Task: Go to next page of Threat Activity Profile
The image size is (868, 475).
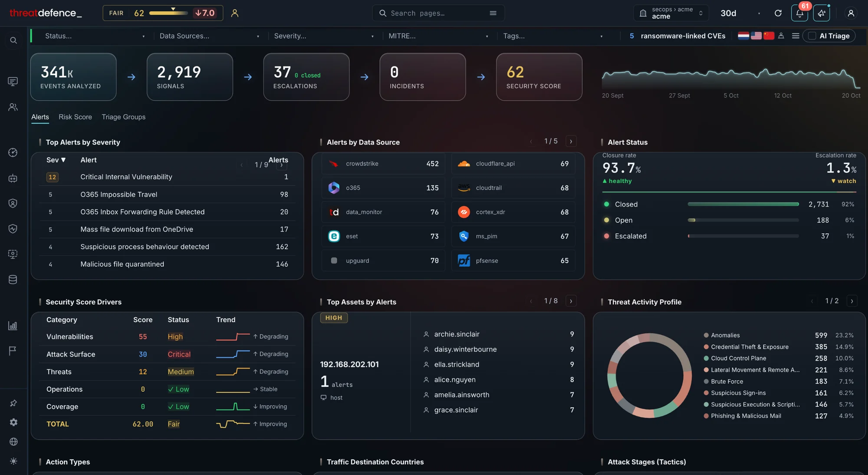Action: click(852, 301)
